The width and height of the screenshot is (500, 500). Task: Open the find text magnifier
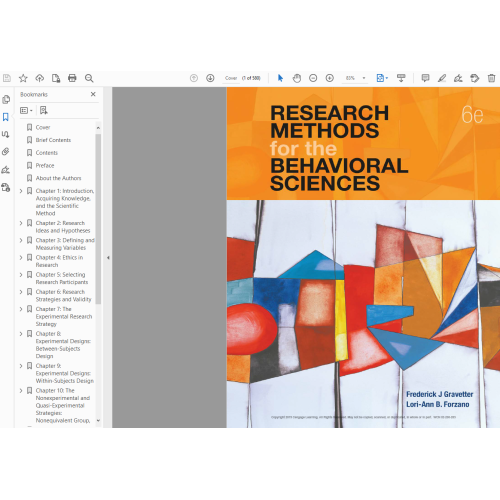coord(89,78)
